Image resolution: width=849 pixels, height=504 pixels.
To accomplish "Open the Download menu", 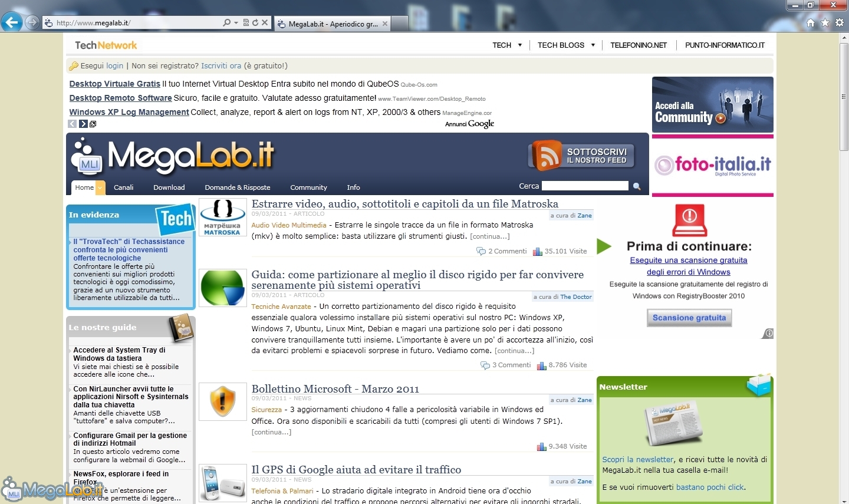I will point(169,187).
